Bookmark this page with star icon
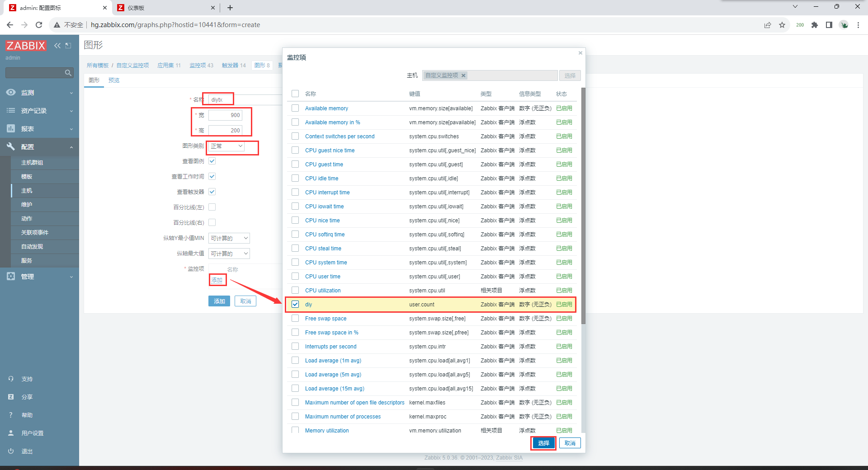The width and height of the screenshot is (868, 470). 782,25
